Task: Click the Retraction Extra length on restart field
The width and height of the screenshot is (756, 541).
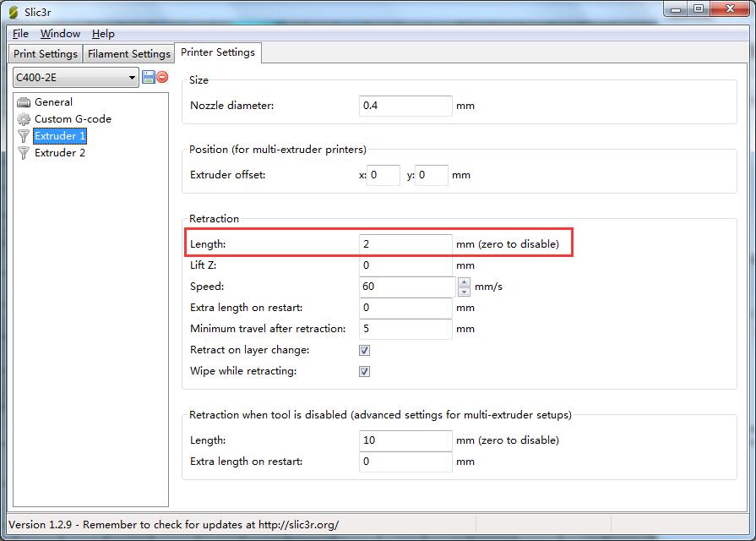Action: click(405, 308)
